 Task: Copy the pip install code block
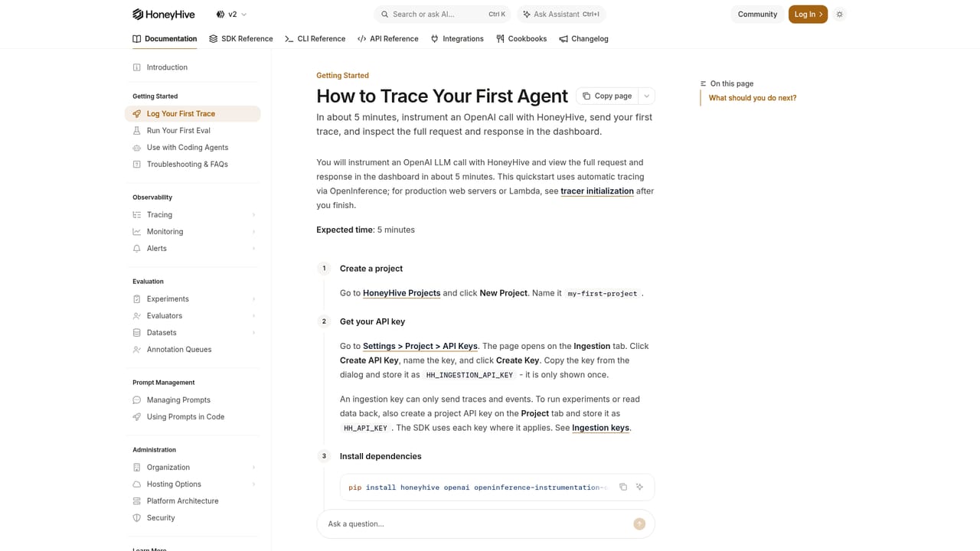(x=623, y=487)
